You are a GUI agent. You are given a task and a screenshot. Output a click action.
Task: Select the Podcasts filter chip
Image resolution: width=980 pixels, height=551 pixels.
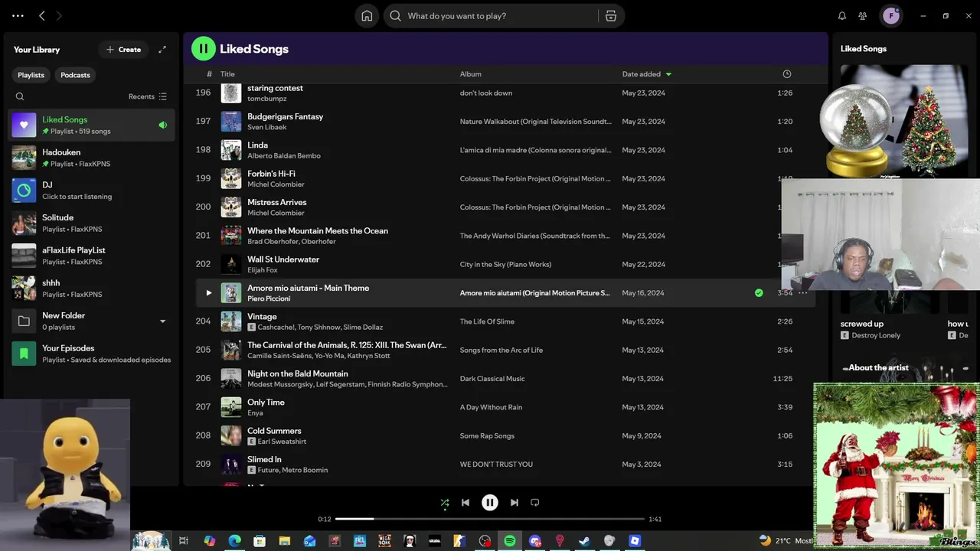pyautogui.click(x=75, y=75)
